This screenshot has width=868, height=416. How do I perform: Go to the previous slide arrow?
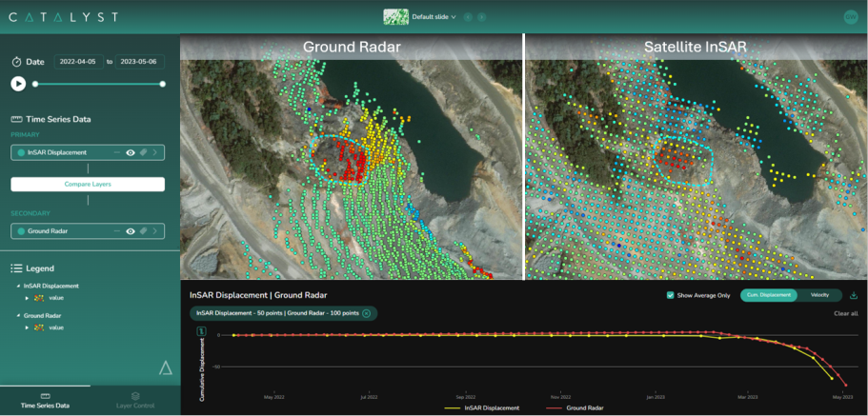468,17
